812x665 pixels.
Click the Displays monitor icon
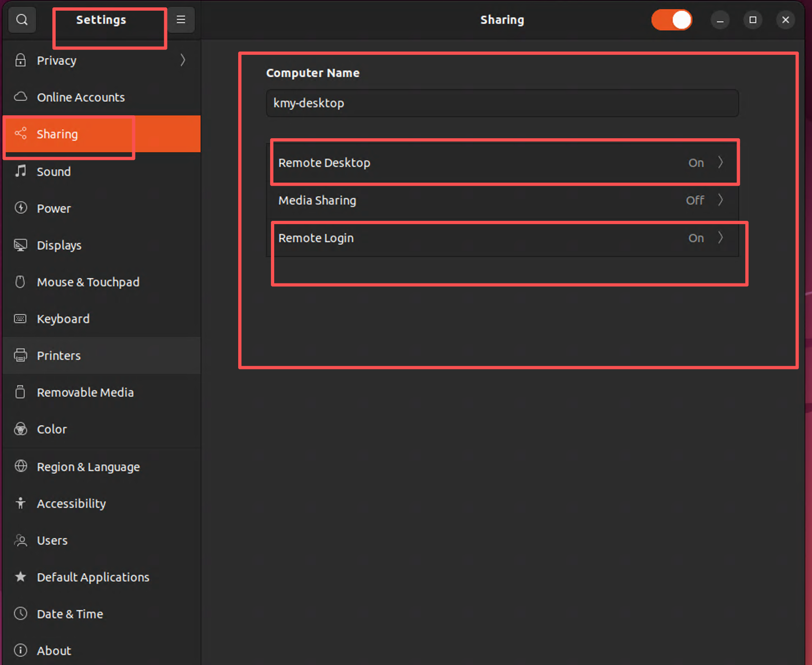pos(20,245)
